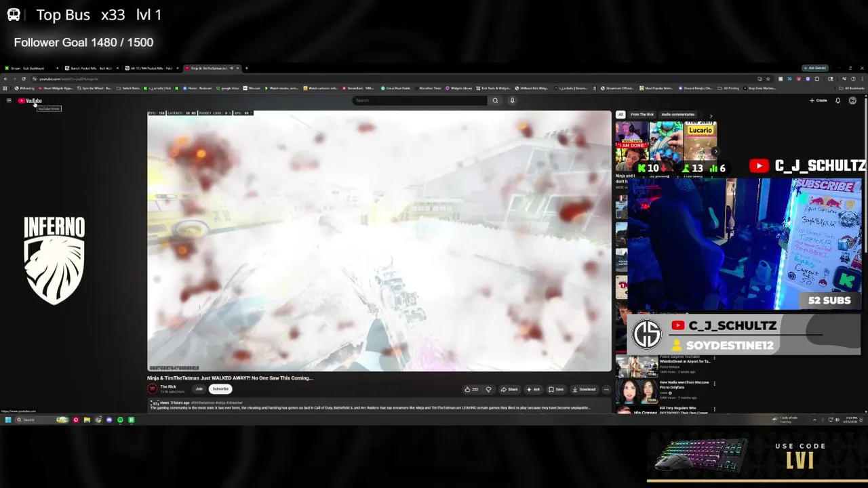Open the browser three-dot menu
Viewport: 868px width, 488px height.
[x=863, y=79]
